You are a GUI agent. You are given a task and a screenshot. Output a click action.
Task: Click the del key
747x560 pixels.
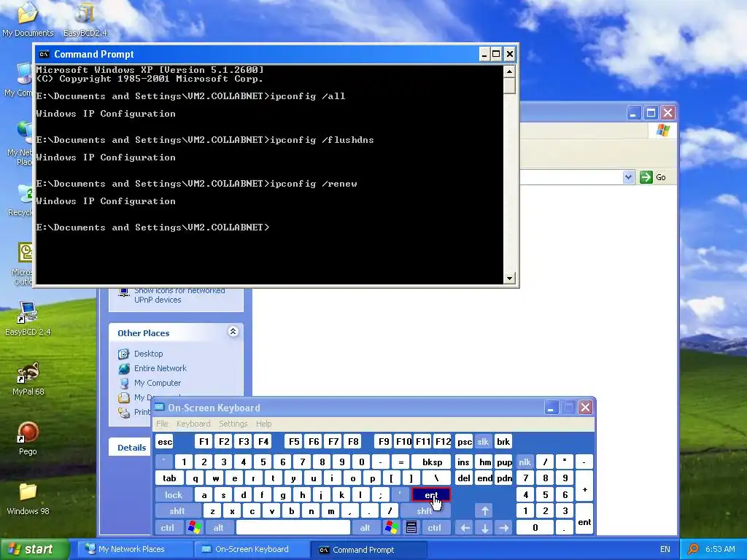[x=464, y=478]
